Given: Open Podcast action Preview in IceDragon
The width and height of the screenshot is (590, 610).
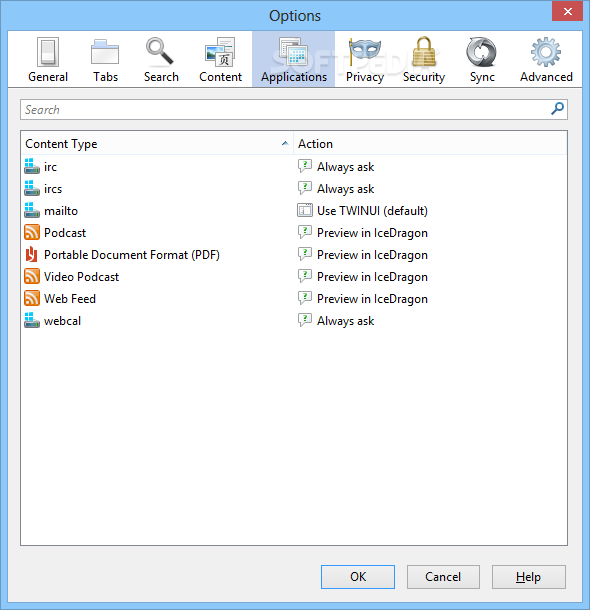Looking at the screenshot, I should 372,233.
